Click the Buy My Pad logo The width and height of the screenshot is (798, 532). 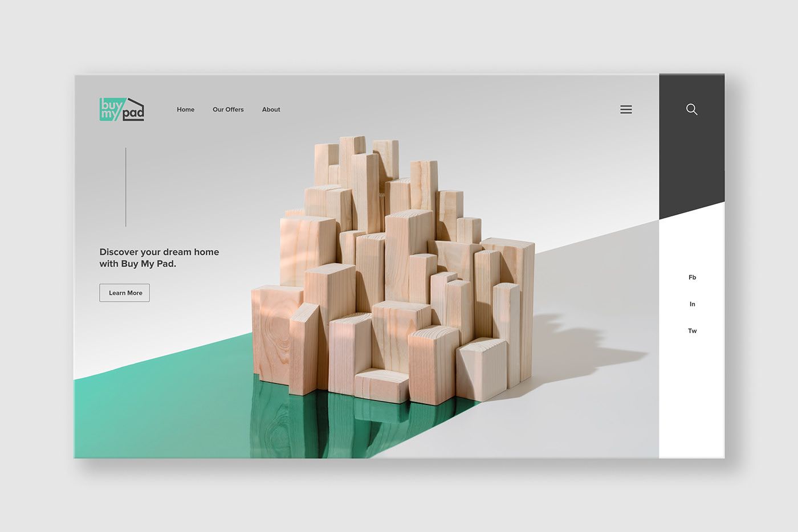coord(122,109)
